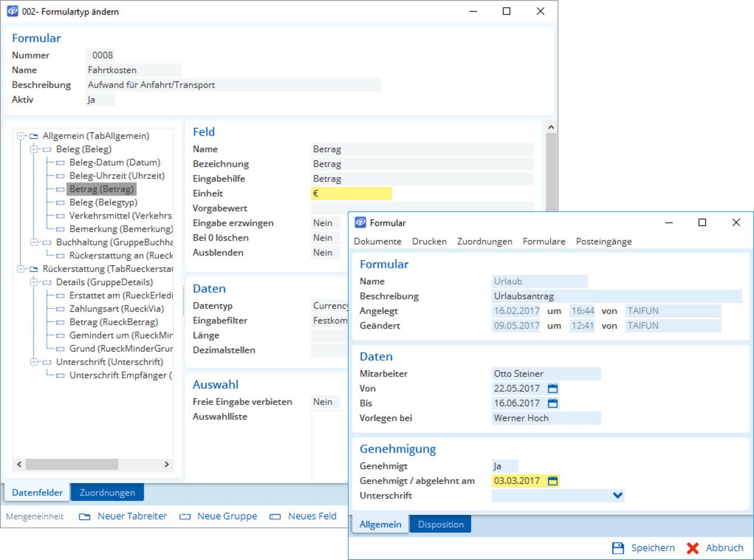This screenshot has width=754, height=560.
Task: Click the red X Abbruch icon
Action: pos(692,548)
